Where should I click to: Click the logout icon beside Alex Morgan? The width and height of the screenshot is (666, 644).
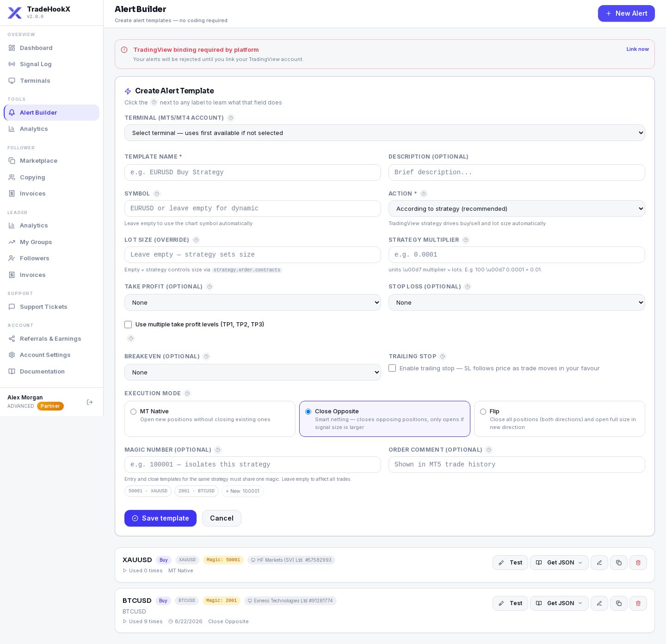coord(90,402)
